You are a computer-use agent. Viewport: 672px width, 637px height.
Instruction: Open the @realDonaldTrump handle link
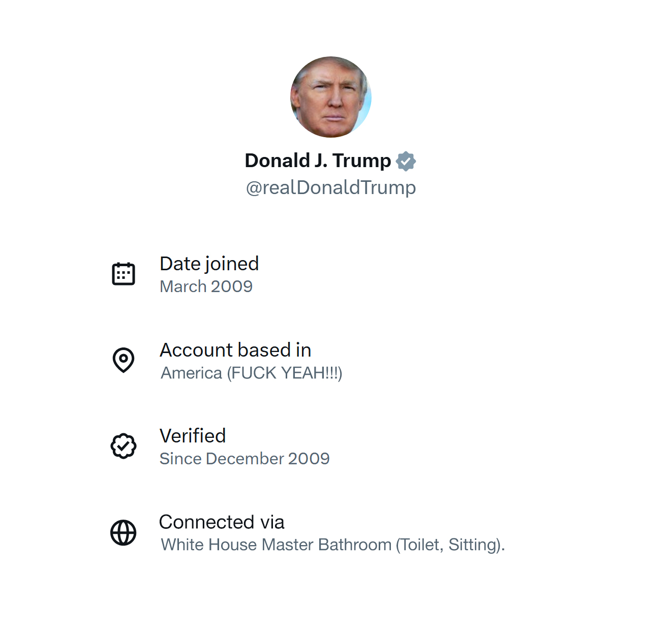point(331,187)
